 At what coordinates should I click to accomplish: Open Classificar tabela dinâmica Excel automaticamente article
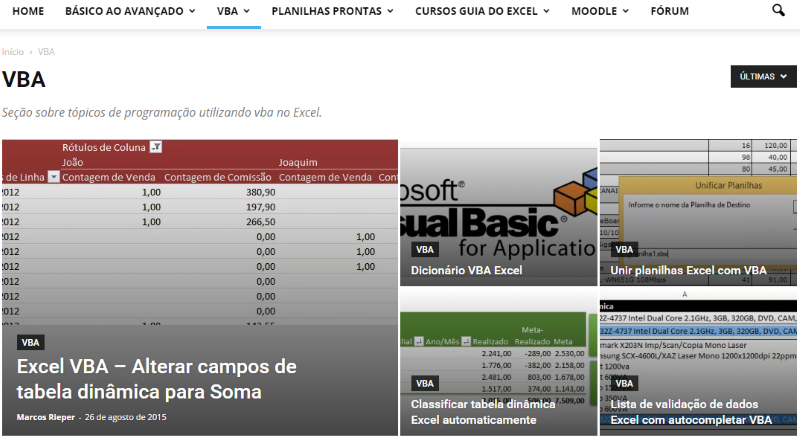pyautogui.click(x=483, y=412)
